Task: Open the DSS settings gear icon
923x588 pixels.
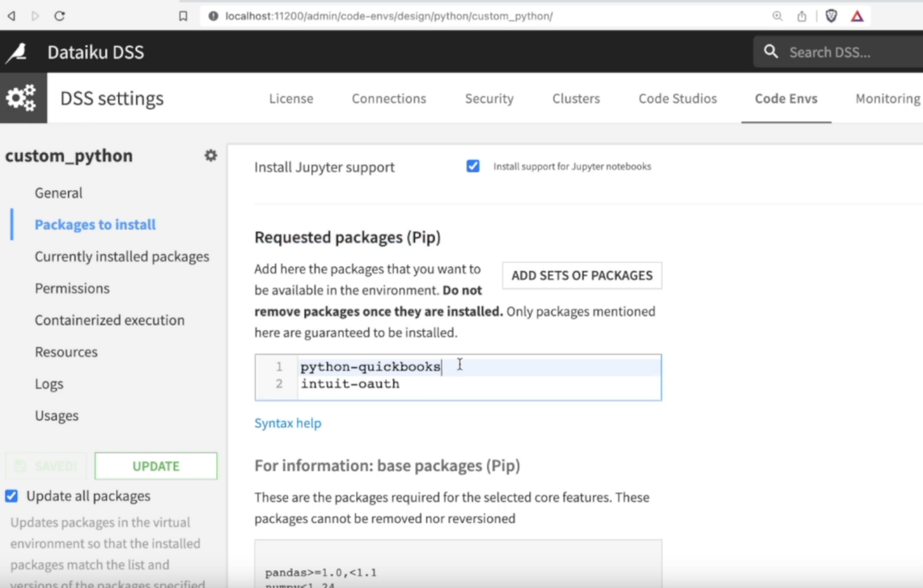Action: tap(22, 98)
